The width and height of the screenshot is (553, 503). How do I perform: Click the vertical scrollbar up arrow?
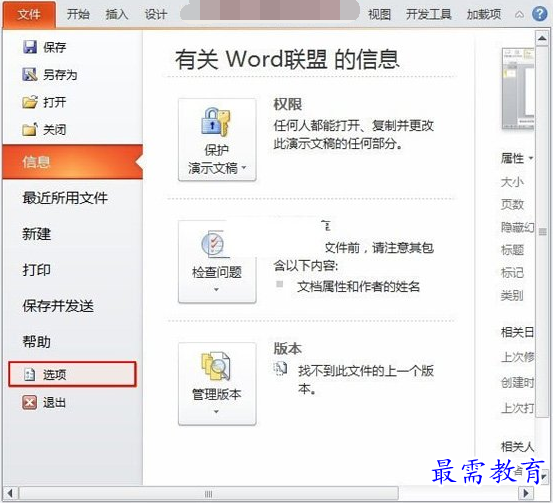click(x=542, y=38)
